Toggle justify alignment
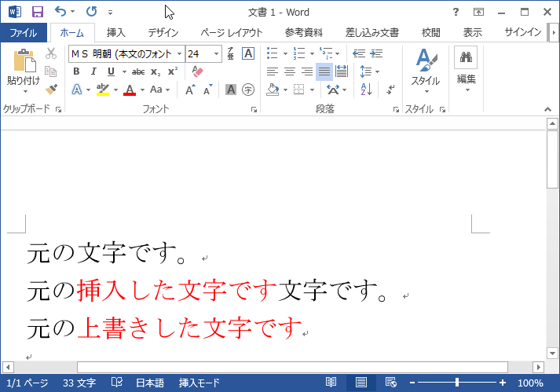Image resolution: width=560 pixels, height=392 pixels. click(x=324, y=71)
